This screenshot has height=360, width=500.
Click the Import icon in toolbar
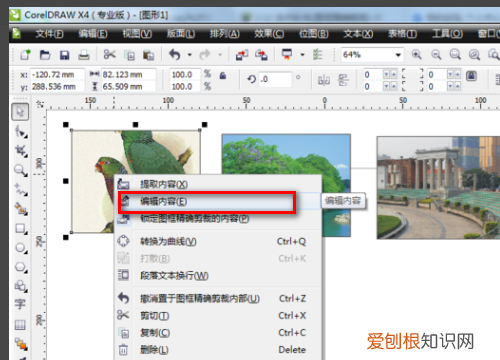pos(242,55)
